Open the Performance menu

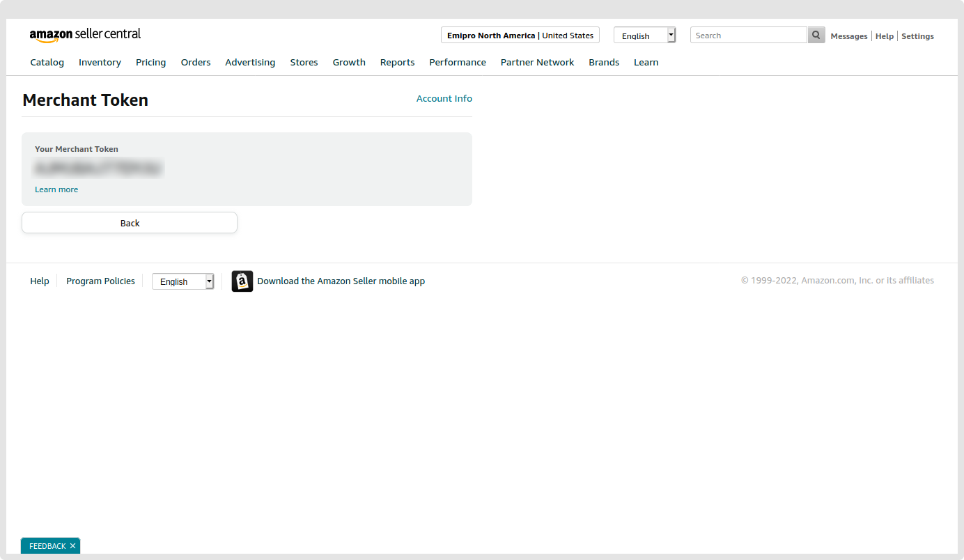[458, 63]
